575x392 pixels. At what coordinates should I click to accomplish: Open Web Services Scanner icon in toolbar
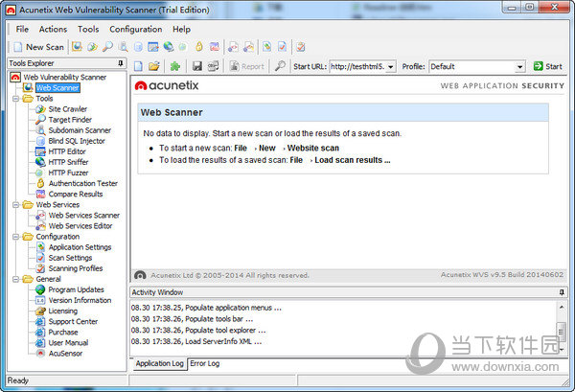click(x=233, y=47)
